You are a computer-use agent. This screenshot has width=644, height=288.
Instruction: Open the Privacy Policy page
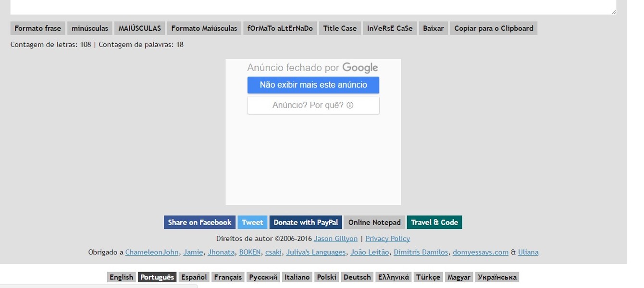coord(387,239)
